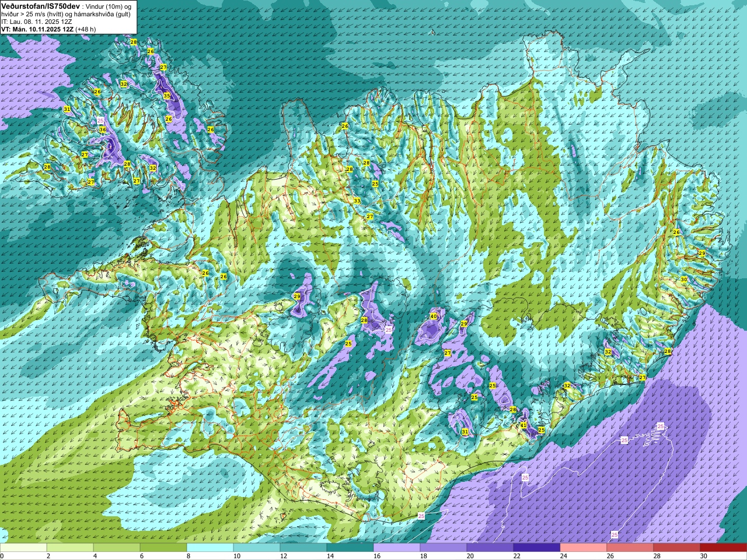Click the (+48 h) forecast offset text
This screenshot has height=560, width=747.
(86, 29)
